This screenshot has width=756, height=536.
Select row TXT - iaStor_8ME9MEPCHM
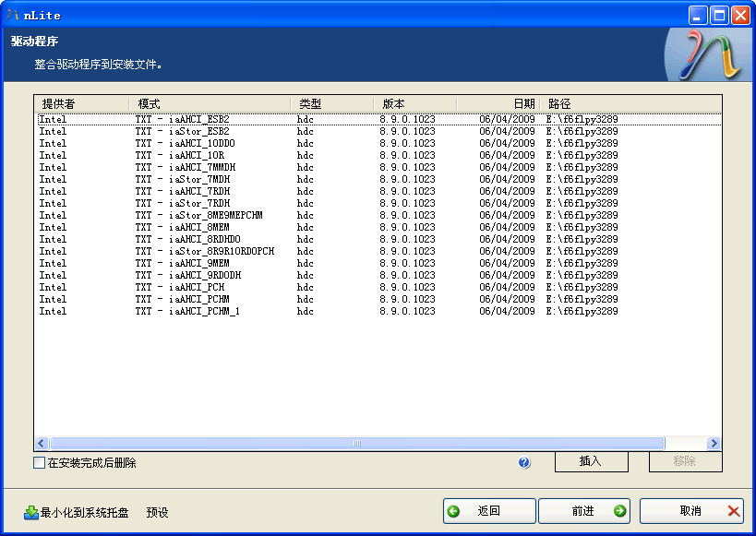(379, 216)
